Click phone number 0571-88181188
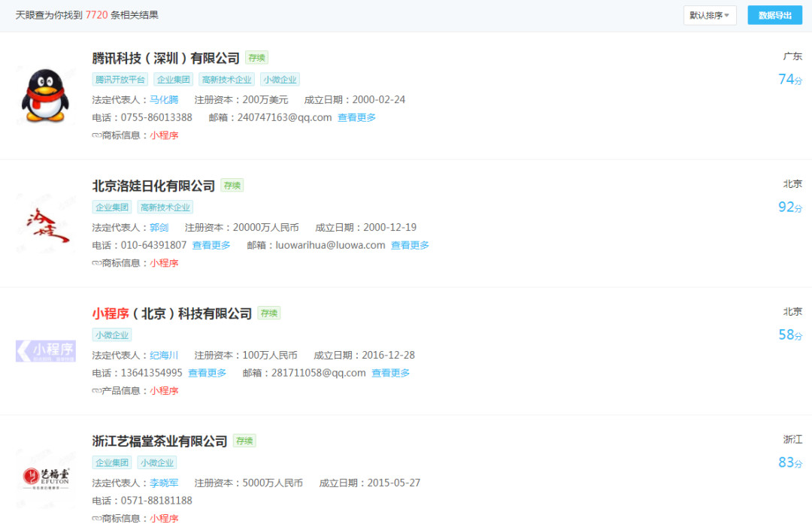The width and height of the screenshot is (812, 530). click(156, 501)
